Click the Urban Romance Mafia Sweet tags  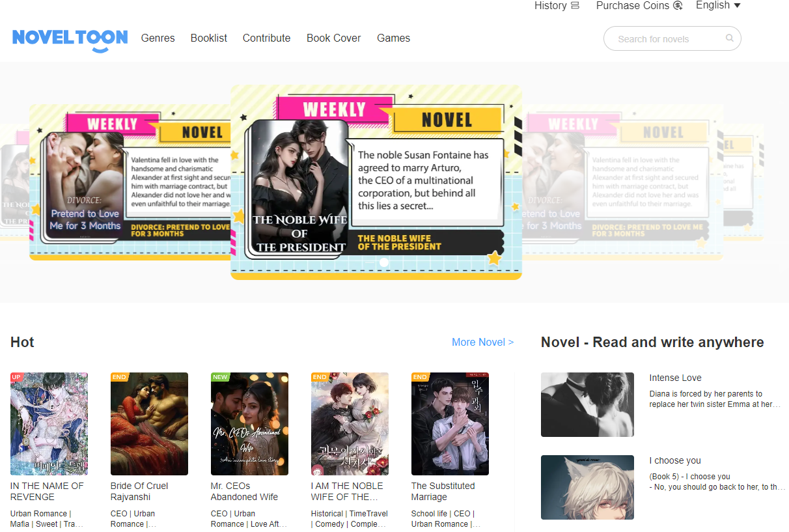tap(47, 519)
